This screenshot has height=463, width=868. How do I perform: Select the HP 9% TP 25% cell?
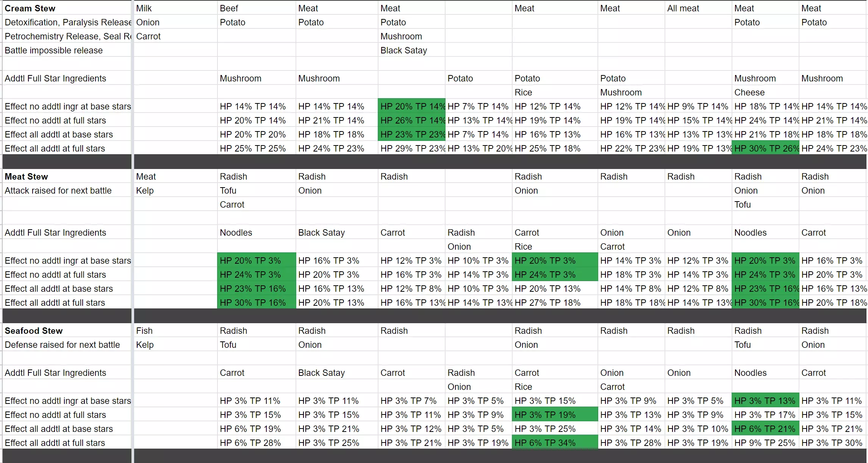point(765,443)
